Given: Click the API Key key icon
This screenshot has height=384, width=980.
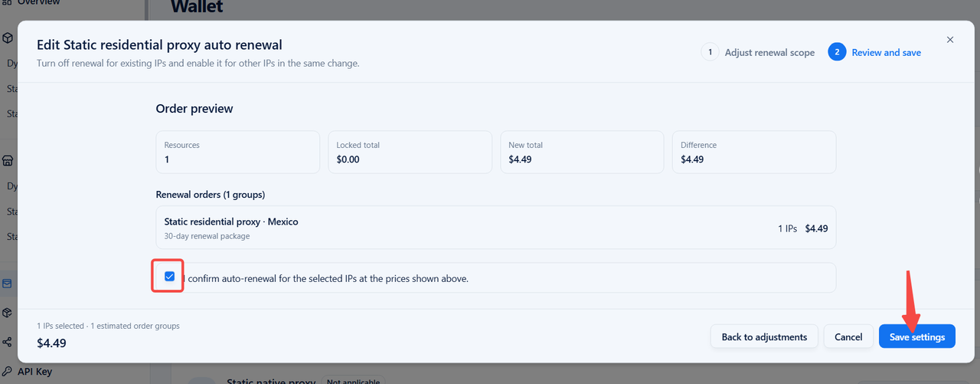Looking at the screenshot, I should 7,371.
